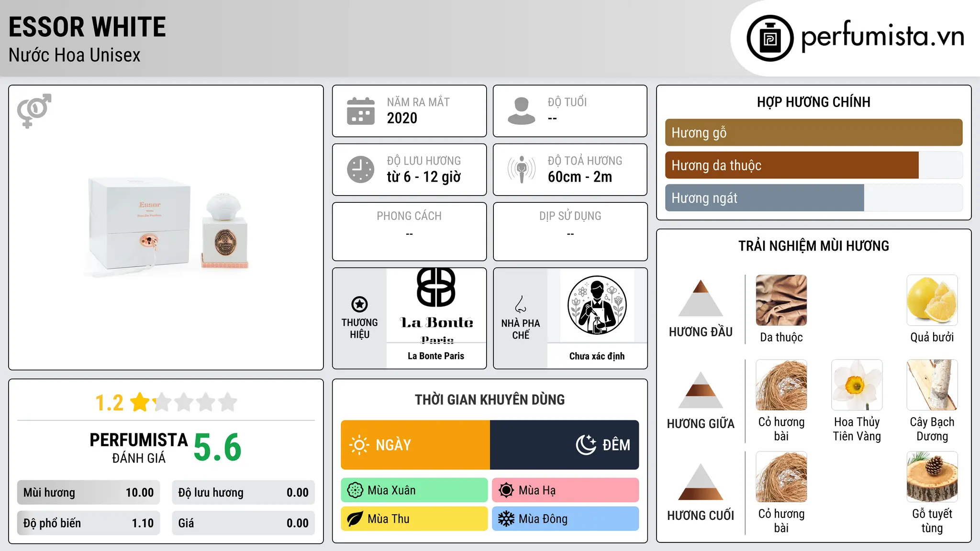Select the Ngày daytime block

(x=415, y=445)
